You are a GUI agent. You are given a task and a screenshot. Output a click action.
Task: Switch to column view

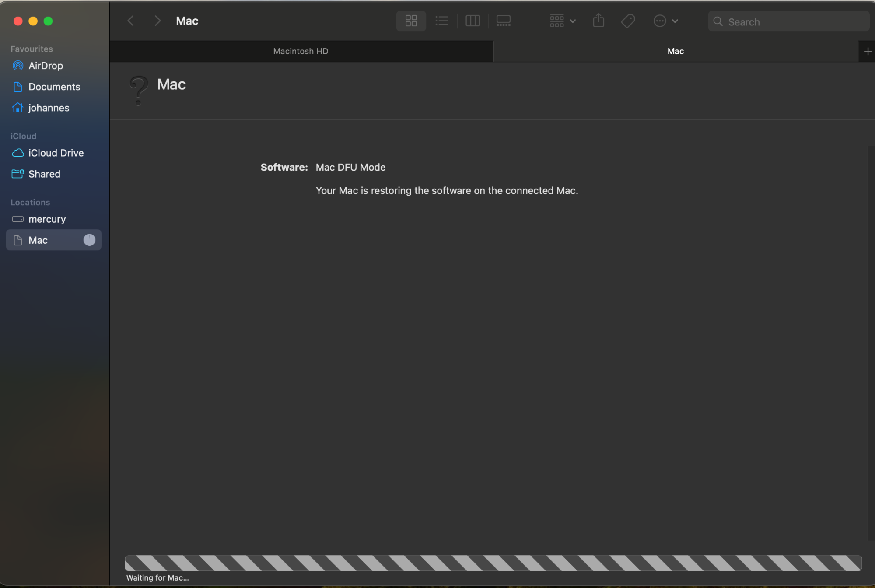472,21
